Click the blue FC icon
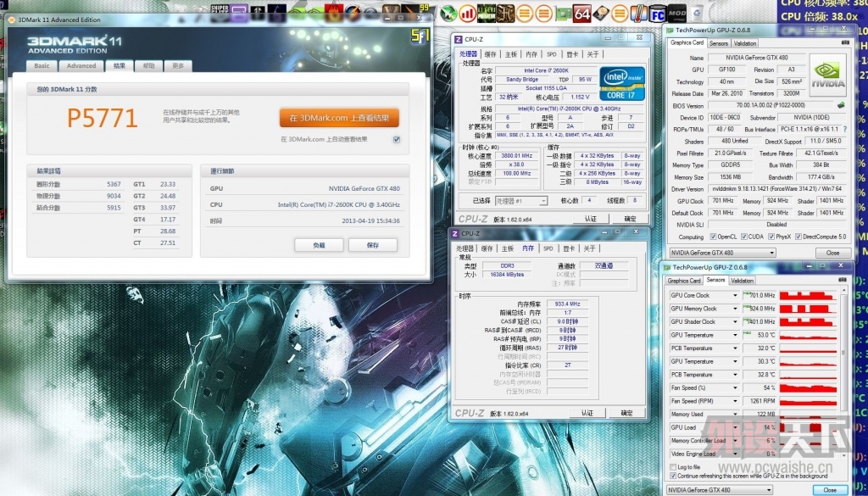 (x=657, y=14)
